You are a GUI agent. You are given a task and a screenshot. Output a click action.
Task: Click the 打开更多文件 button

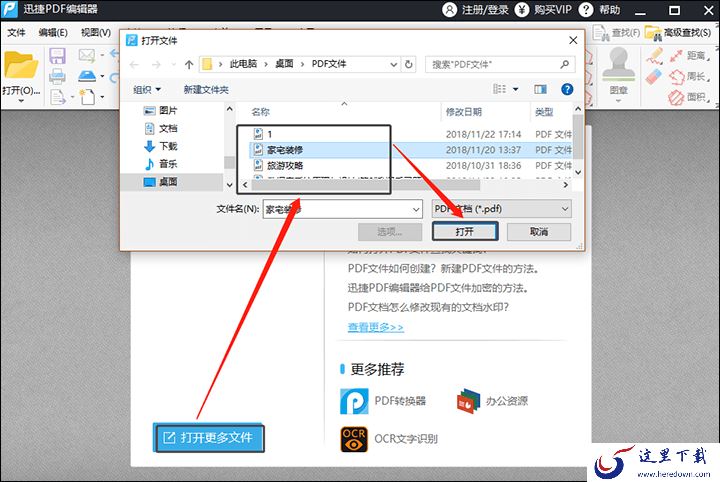209,438
